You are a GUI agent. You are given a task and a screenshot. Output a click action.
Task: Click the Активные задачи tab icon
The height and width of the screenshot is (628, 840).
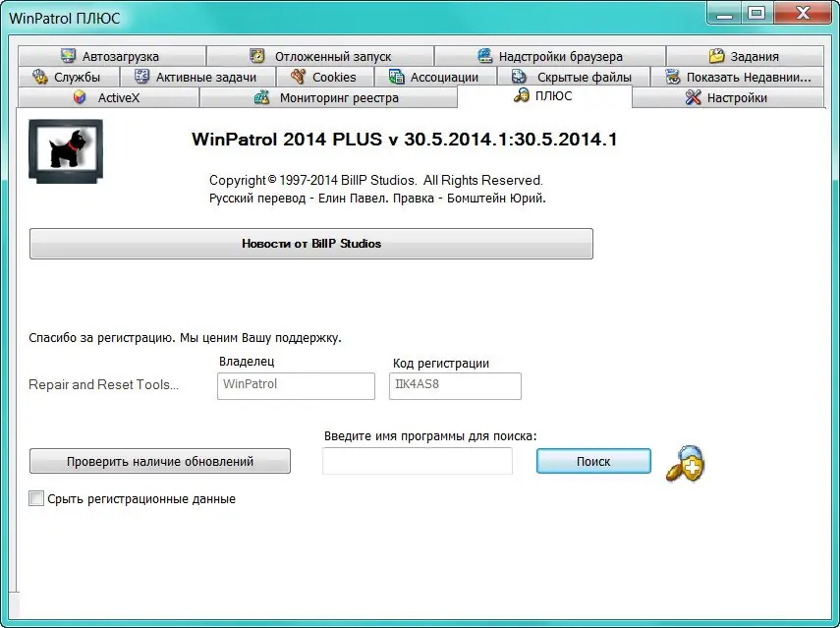tap(141, 77)
